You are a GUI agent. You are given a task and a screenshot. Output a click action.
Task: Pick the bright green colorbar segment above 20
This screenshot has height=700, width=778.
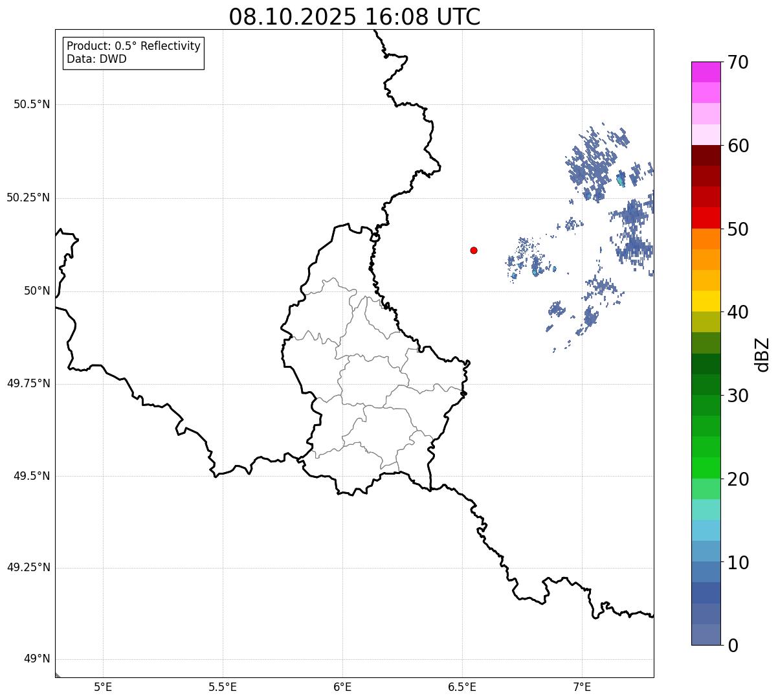706,468
